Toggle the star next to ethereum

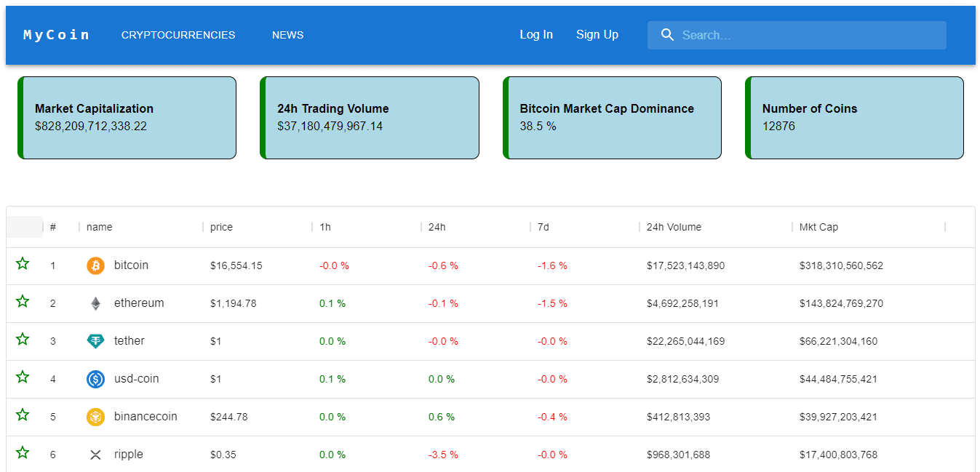point(23,301)
